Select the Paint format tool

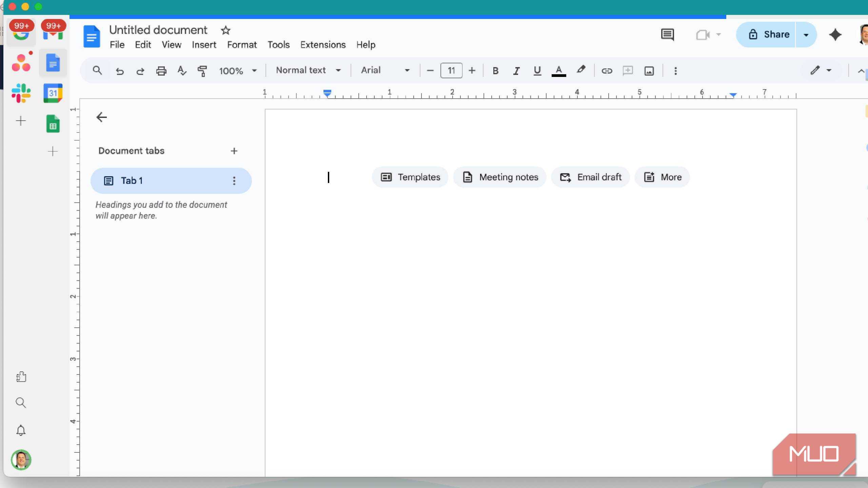[x=202, y=71]
